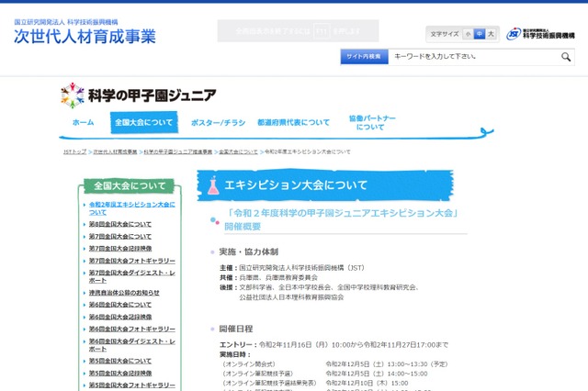Open 第6回全国大会記録映像 sidebar link
588x391 pixels.
click(120, 317)
